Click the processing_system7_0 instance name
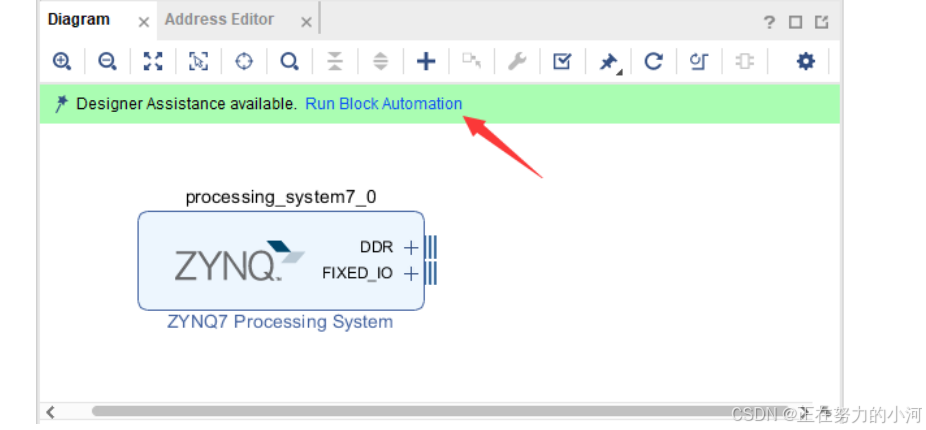The height and width of the screenshot is (430, 926). click(x=281, y=197)
